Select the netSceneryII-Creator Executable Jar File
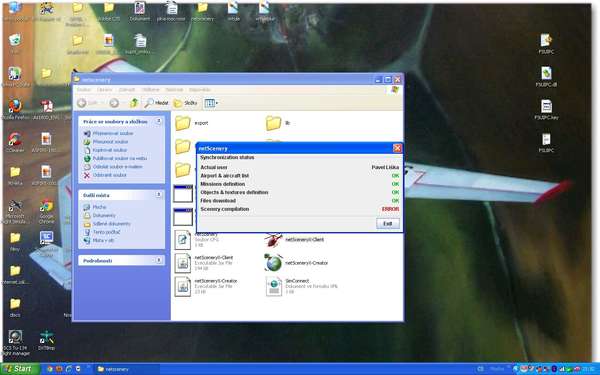Screen dimensions: 600x375 click(206, 286)
